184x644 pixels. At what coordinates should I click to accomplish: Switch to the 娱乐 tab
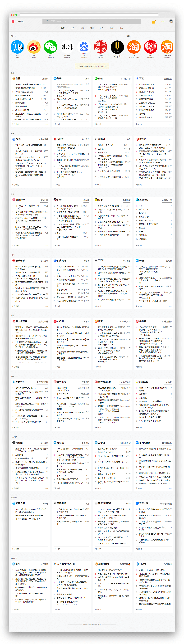point(92,28)
